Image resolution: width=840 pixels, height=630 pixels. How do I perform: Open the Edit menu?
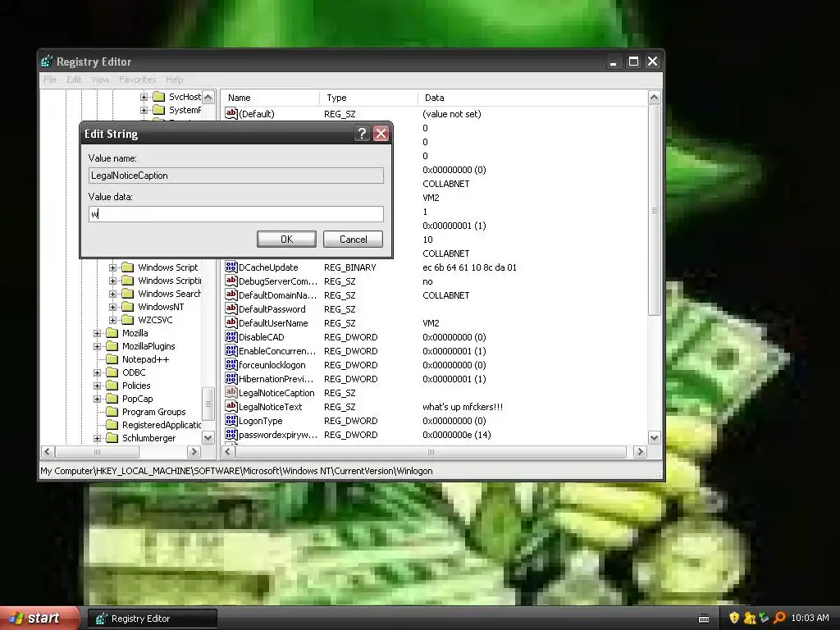point(74,80)
